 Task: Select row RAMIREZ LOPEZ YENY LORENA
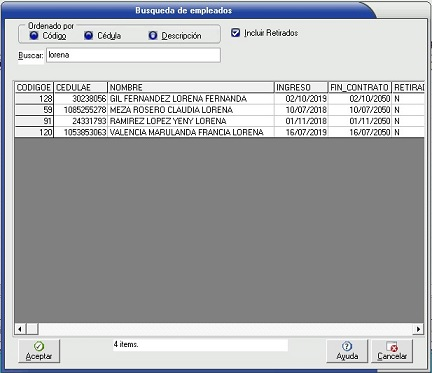coord(219,121)
